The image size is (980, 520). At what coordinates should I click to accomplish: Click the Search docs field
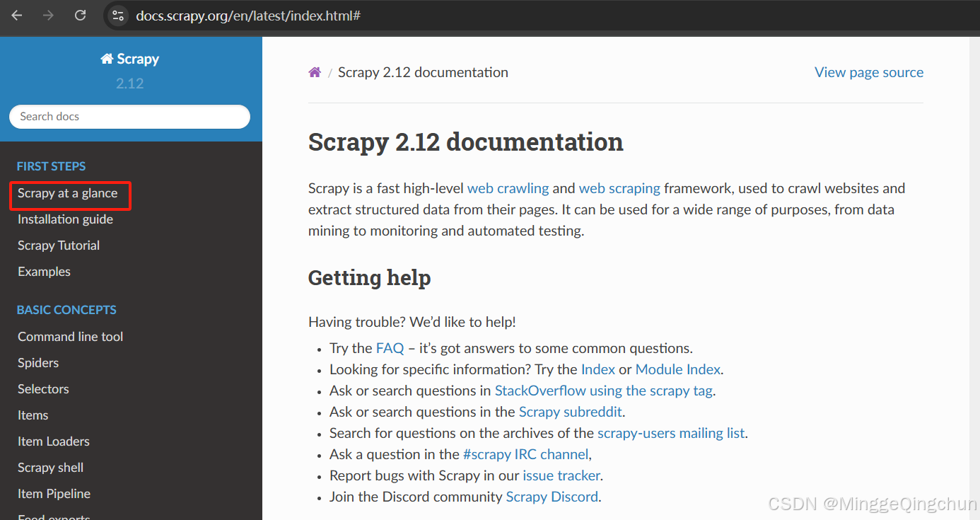click(x=129, y=117)
